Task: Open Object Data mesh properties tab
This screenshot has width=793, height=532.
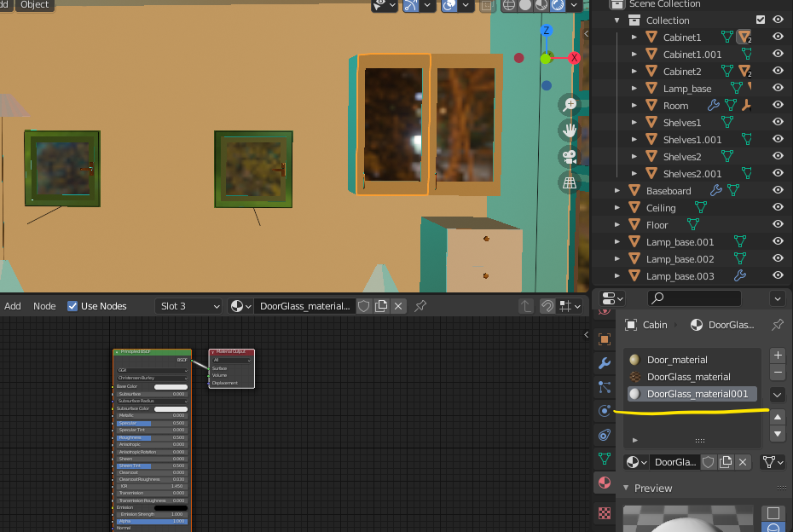Action: (x=605, y=459)
